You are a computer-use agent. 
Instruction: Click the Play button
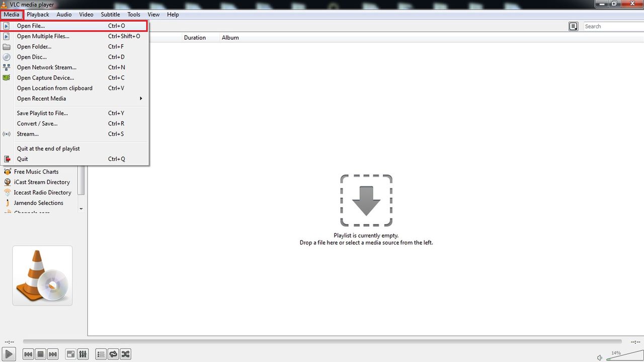tap(9, 354)
